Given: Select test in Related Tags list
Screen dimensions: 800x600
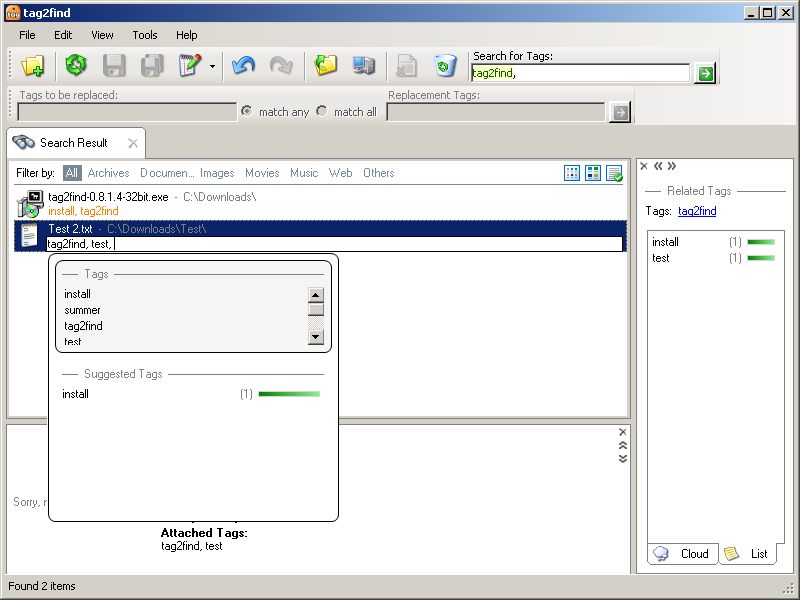Looking at the screenshot, I should click(x=661, y=258).
